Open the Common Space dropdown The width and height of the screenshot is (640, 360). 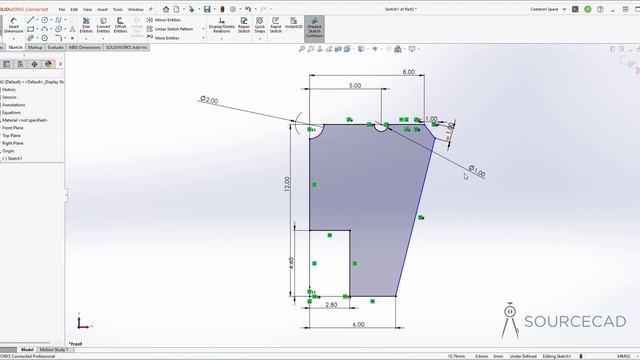[x=548, y=9]
